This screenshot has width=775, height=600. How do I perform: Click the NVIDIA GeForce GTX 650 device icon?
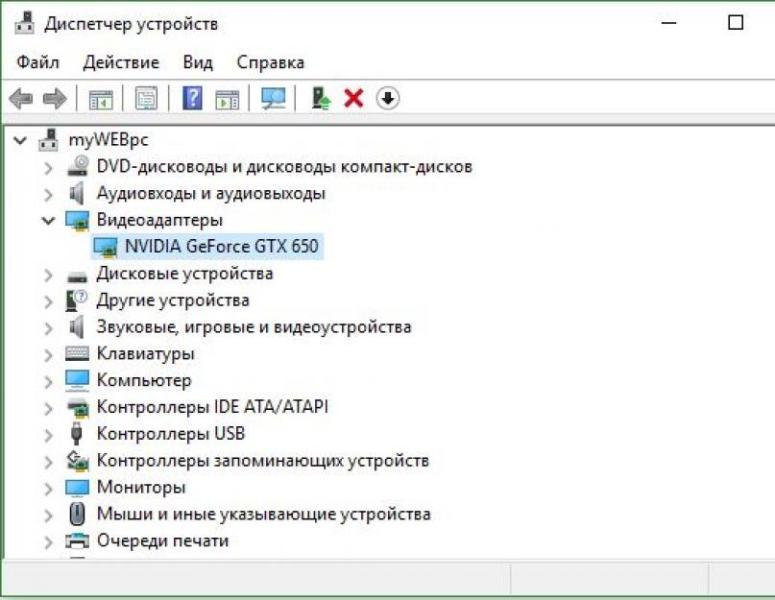pyautogui.click(x=106, y=247)
